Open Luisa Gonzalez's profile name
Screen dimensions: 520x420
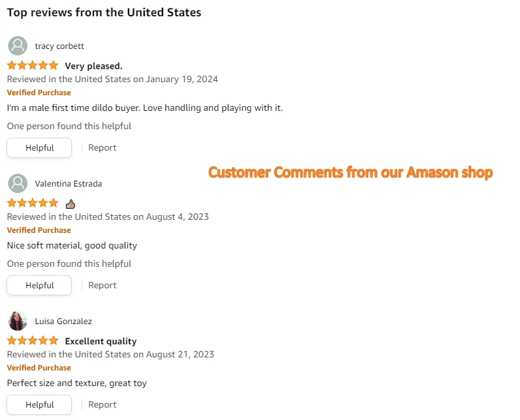click(63, 321)
